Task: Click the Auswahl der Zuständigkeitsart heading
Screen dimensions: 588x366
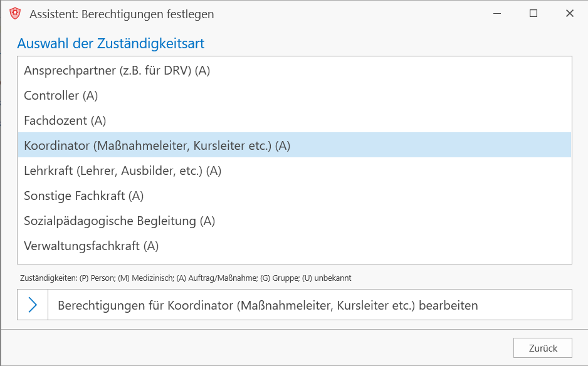Action: (110, 43)
